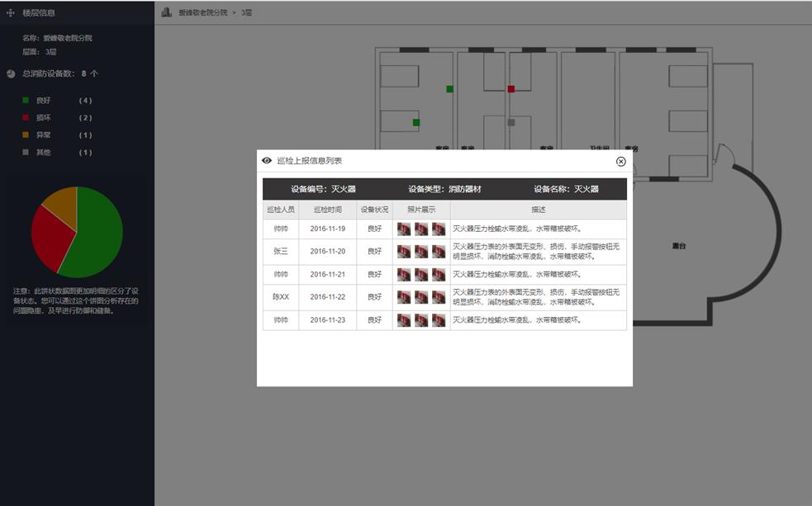Close the 巡检上报信息列表 dialog

point(621,162)
